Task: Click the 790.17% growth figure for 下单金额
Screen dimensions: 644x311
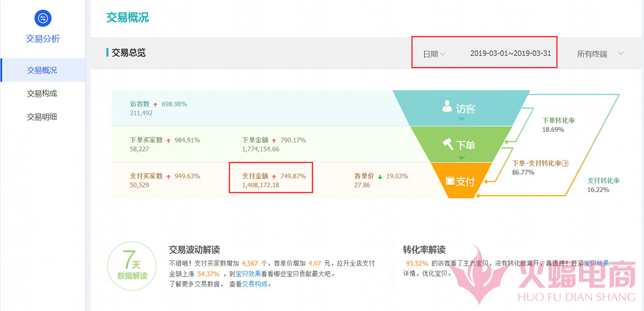Action: (x=293, y=140)
